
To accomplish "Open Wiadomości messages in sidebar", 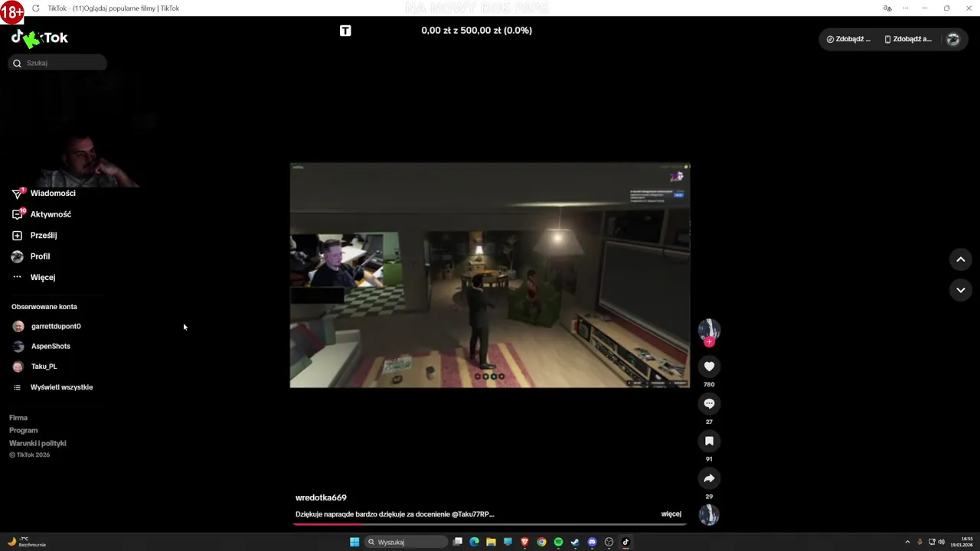I will pos(44,193).
